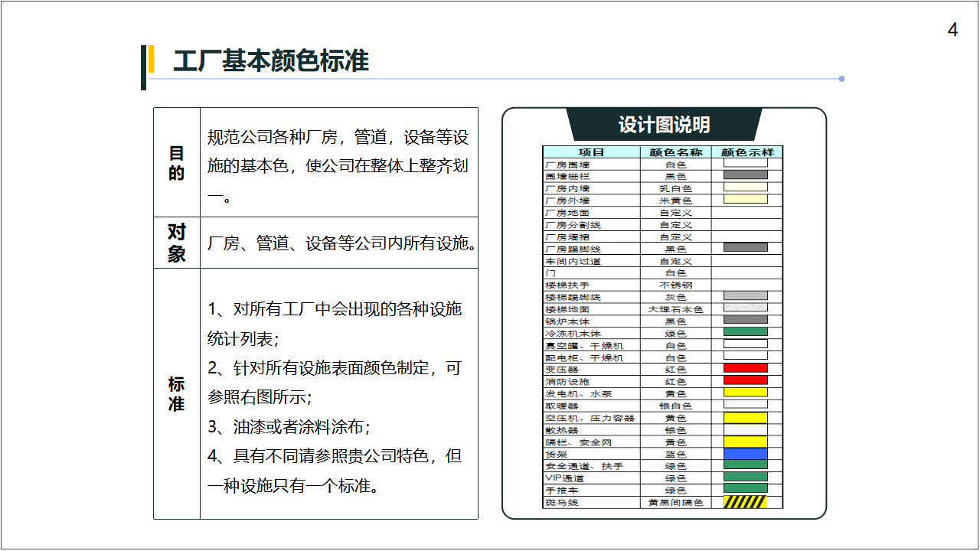Viewport: 980px width, 551px height.
Task: Click the 真空罐、干燥机 item cell
Action: (591, 346)
